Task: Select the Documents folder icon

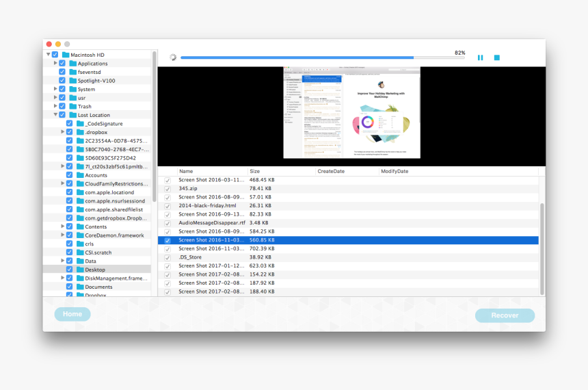Action: (x=80, y=287)
